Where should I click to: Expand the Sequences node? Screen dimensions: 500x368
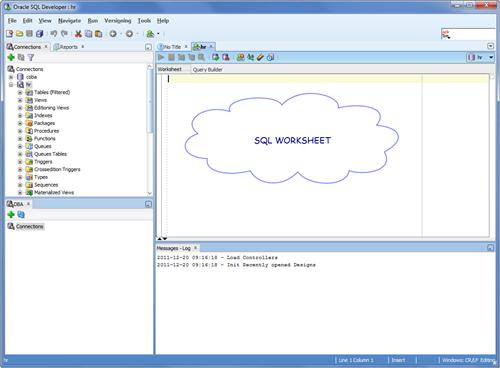coord(20,185)
